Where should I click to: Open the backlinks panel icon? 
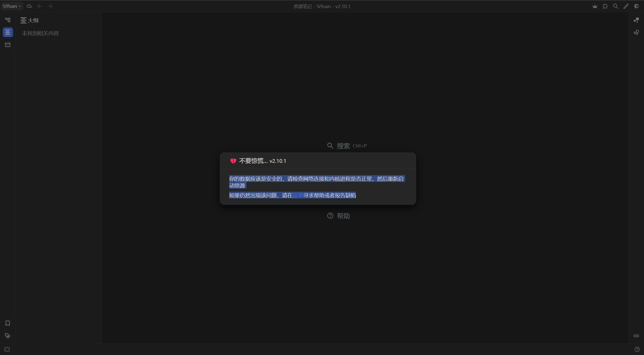[636, 336]
